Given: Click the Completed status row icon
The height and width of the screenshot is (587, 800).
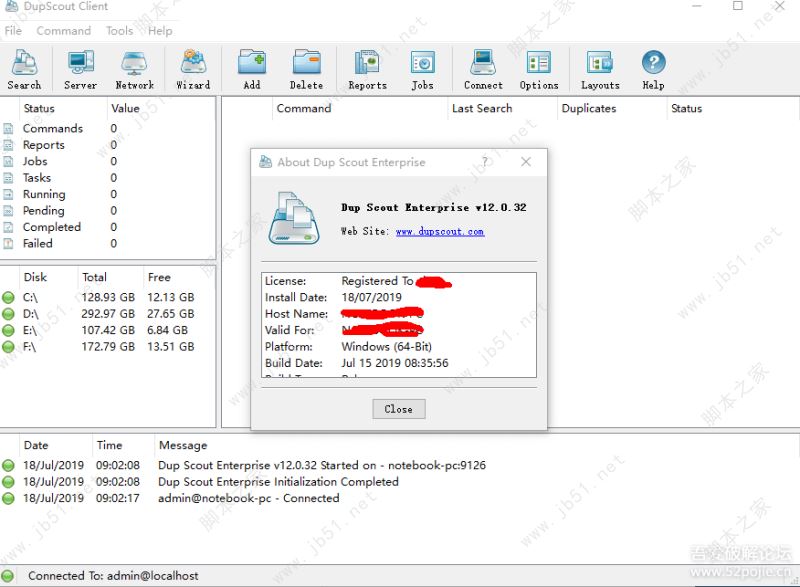Looking at the screenshot, I should click(x=8, y=227).
